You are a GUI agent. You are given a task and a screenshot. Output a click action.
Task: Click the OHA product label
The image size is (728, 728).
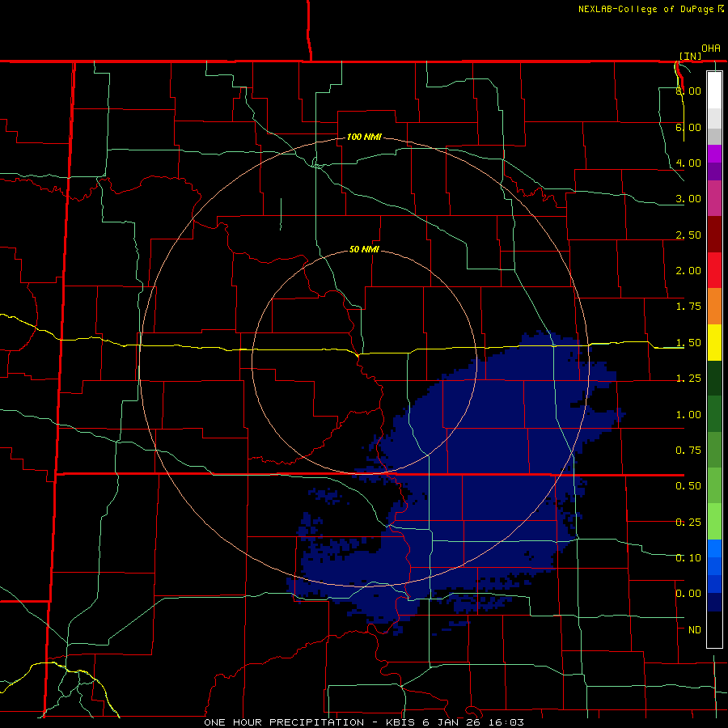coord(711,49)
